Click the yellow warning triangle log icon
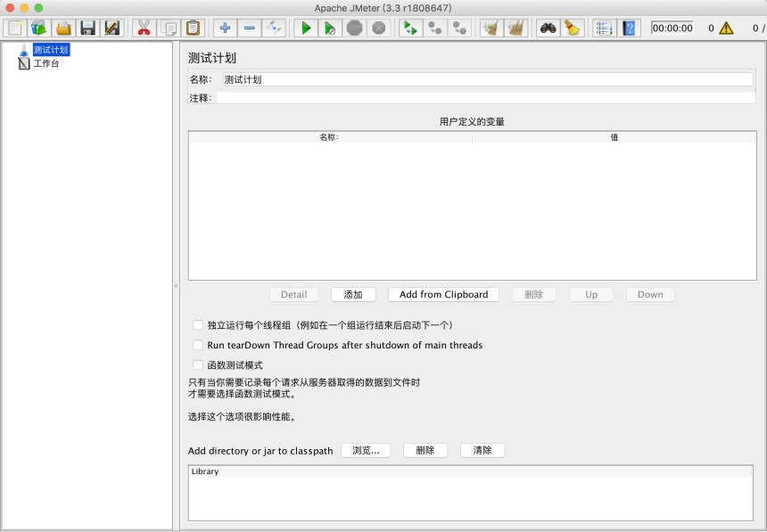The width and height of the screenshot is (767, 532). click(x=726, y=28)
